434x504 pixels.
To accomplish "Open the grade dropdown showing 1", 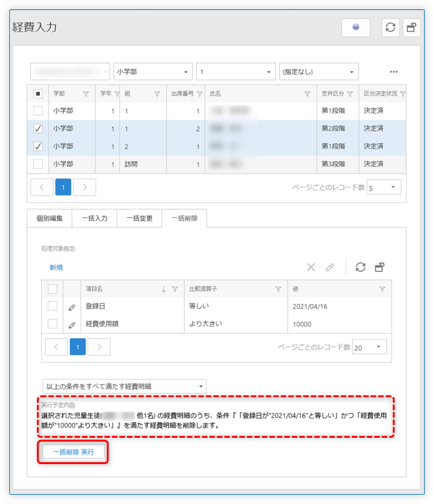I will [236, 72].
